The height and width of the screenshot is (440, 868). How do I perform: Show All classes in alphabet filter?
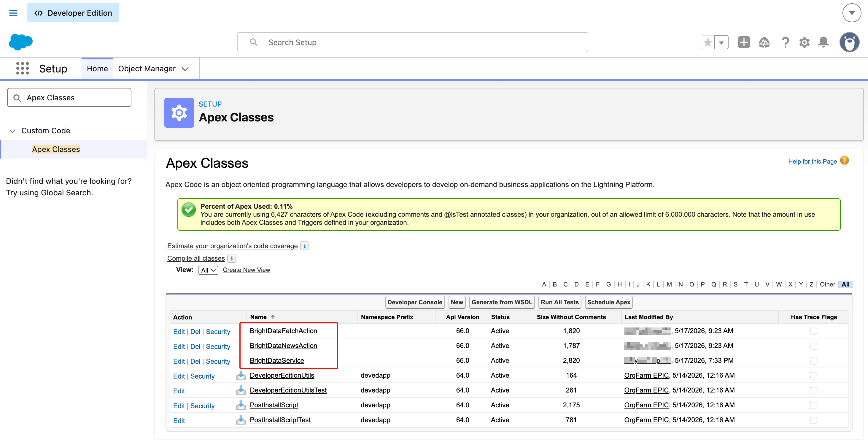click(x=845, y=284)
